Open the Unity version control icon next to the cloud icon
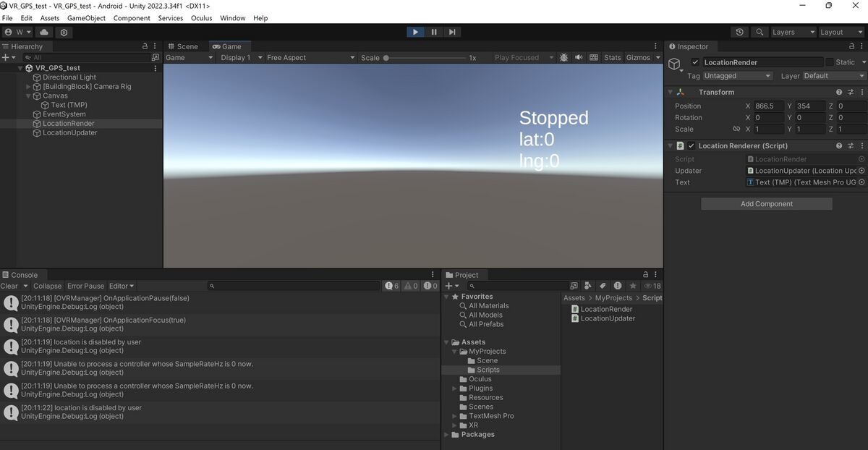The height and width of the screenshot is (450, 868). click(x=64, y=33)
